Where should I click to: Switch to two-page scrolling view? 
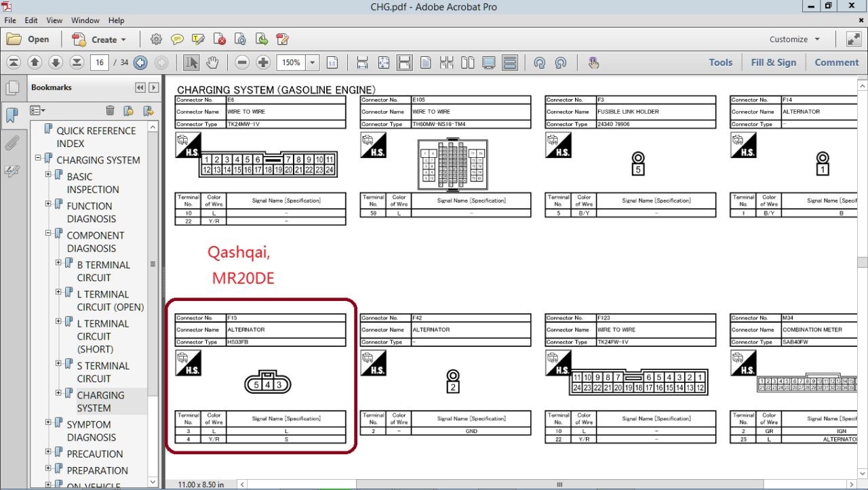click(446, 62)
